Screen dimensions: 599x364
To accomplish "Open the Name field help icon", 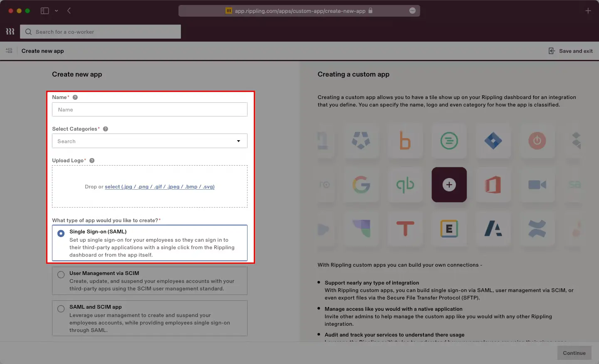I will click(75, 97).
